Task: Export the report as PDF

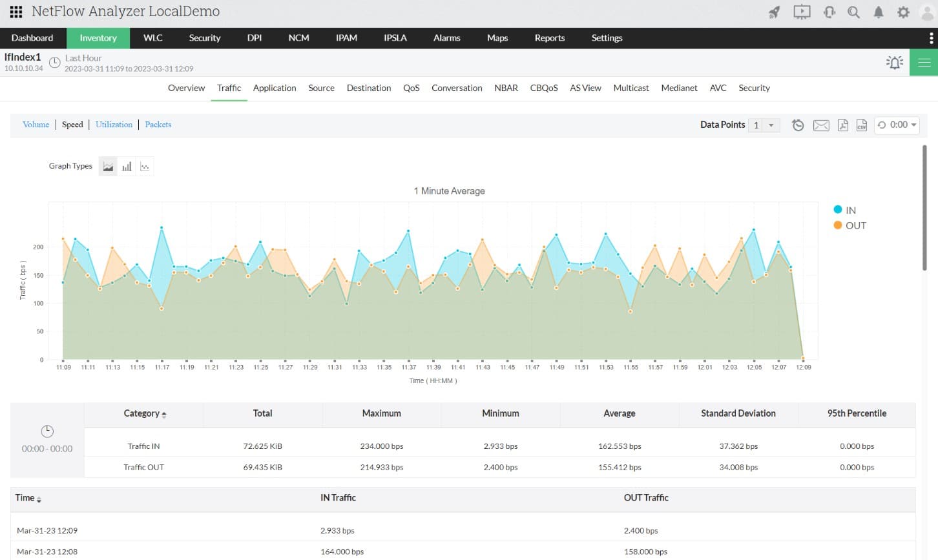Action: pyautogui.click(x=842, y=125)
